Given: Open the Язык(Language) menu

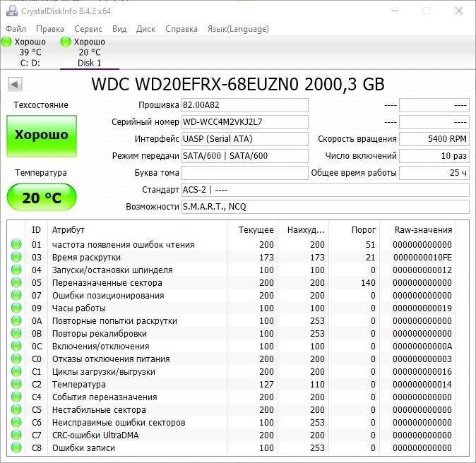Looking at the screenshot, I should point(237,29).
